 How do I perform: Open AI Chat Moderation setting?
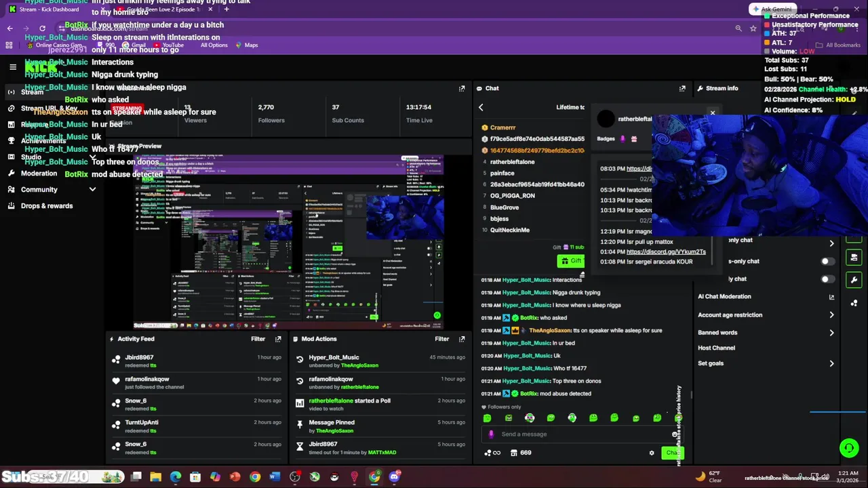coord(724,297)
